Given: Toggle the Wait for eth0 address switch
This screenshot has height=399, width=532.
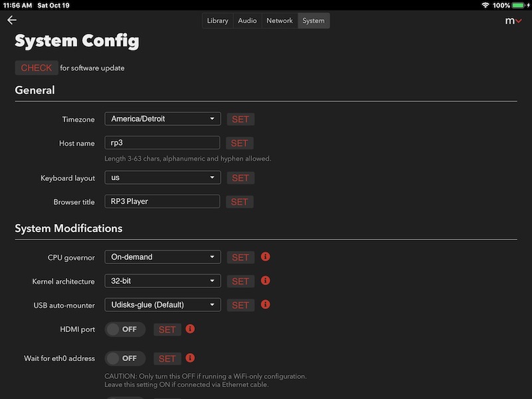Looking at the screenshot, I should tap(125, 358).
